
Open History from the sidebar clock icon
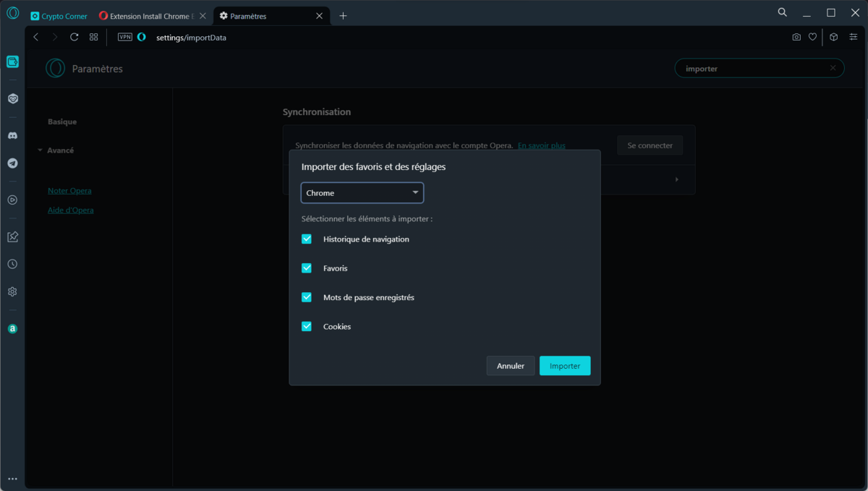(12, 265)
